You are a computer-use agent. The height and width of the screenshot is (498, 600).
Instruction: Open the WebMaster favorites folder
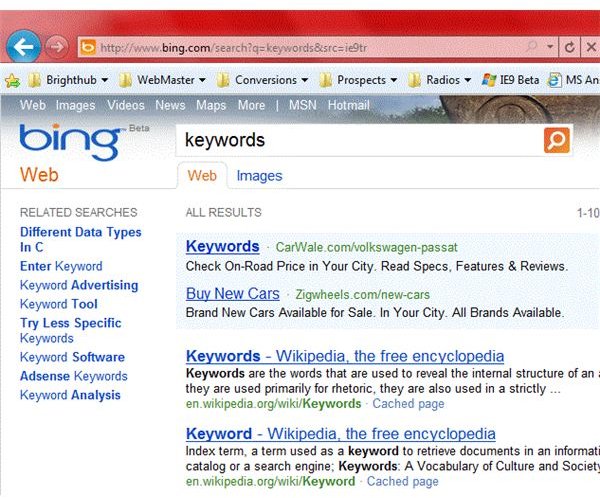click(162, 80)
